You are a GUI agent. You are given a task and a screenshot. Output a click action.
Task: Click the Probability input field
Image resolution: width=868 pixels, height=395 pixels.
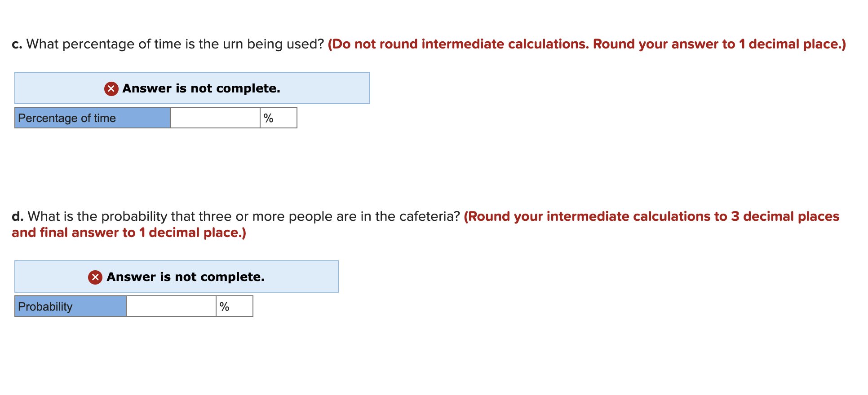171,306
